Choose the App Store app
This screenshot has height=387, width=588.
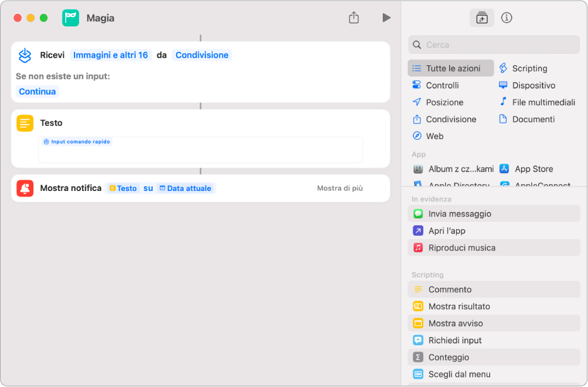tap(527, 169)
